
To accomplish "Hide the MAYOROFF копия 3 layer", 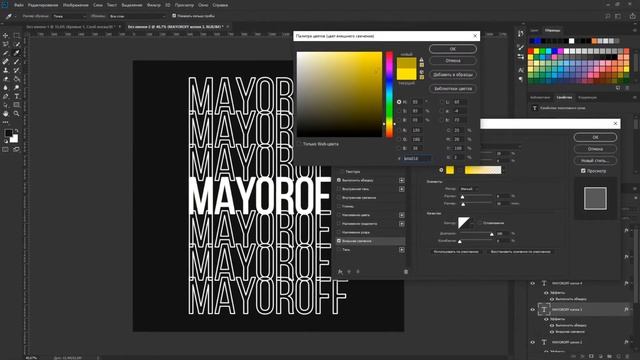I will click(x=533, y=310).
